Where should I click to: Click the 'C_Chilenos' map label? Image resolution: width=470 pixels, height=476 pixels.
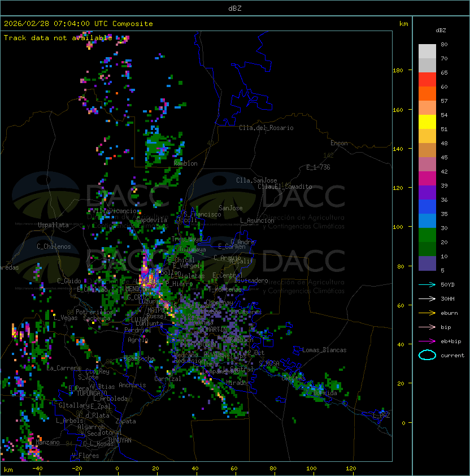[54, 246]
